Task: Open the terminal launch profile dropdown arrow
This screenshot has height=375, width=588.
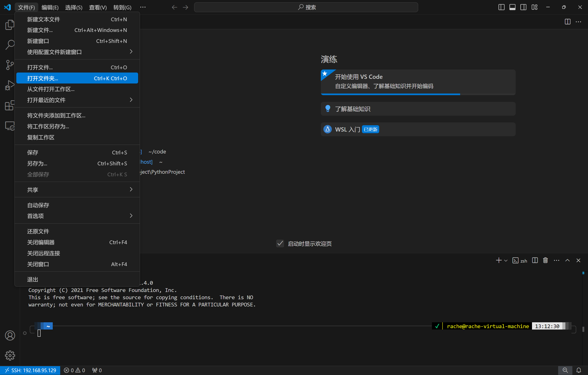Action: (506, 260)
